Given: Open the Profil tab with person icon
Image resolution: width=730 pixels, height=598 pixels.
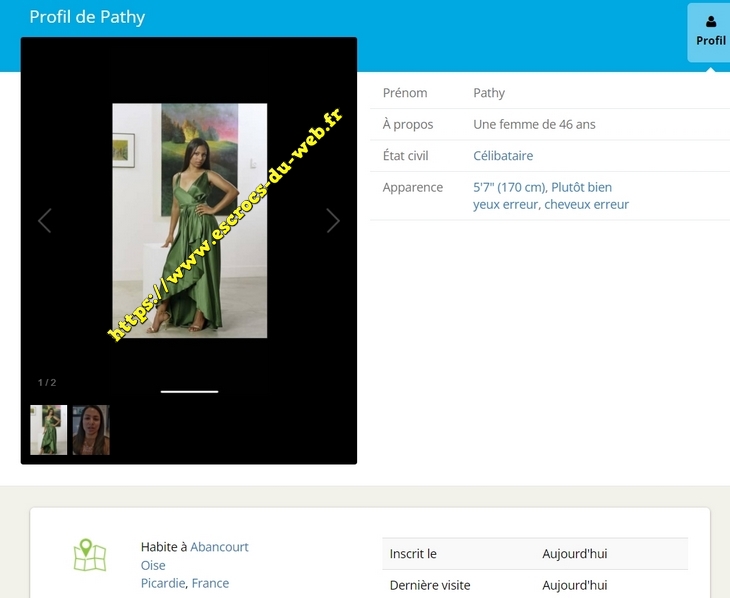Looking at the screenshot, I should [x=710, y=32].
